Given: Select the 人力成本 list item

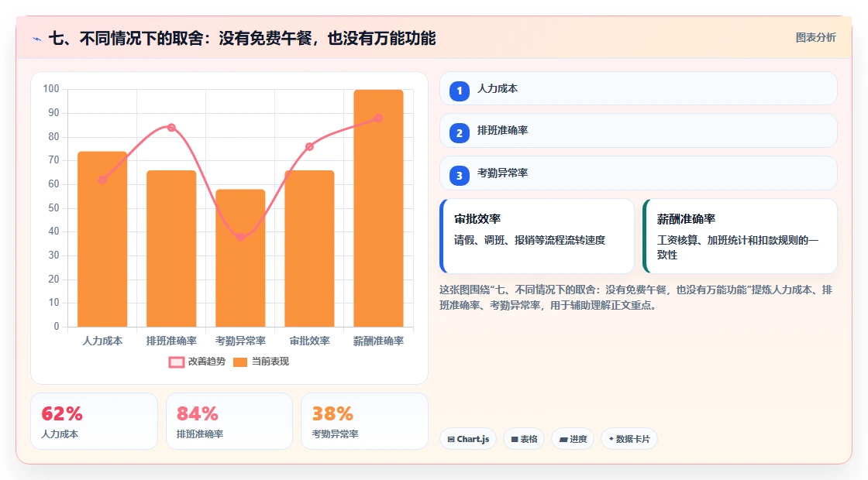Looking at the screenshot, I should pyautogui.click(x=639, y=88).
